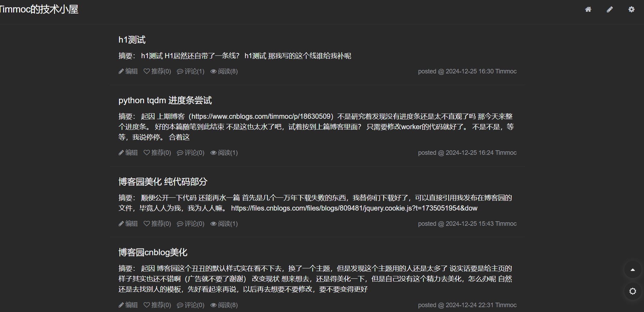This screenshot has width=644, height=312.
Task: Click summary text of h1测试 post
Action: click(x=235, y=56)
